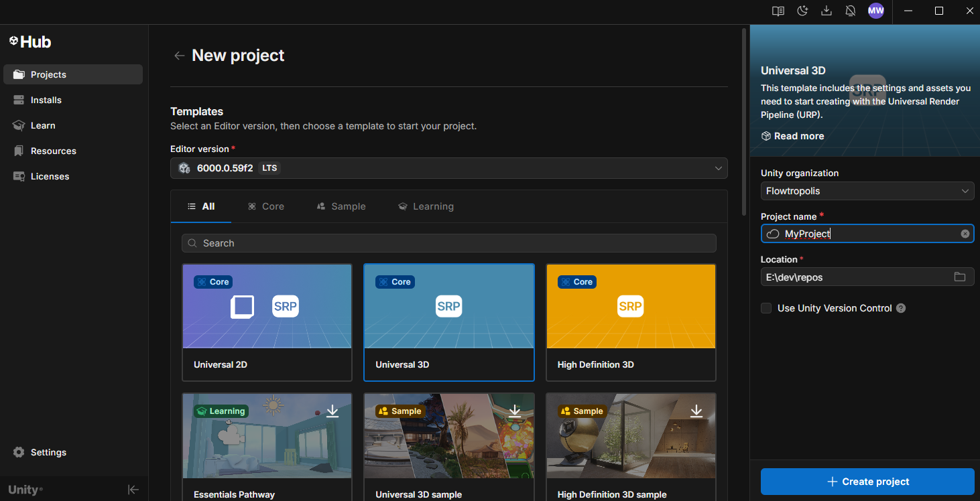Screen dimensions: 980x501
Task: Collapse the sidebar with the arrow icon
Action: pos(133,490)
